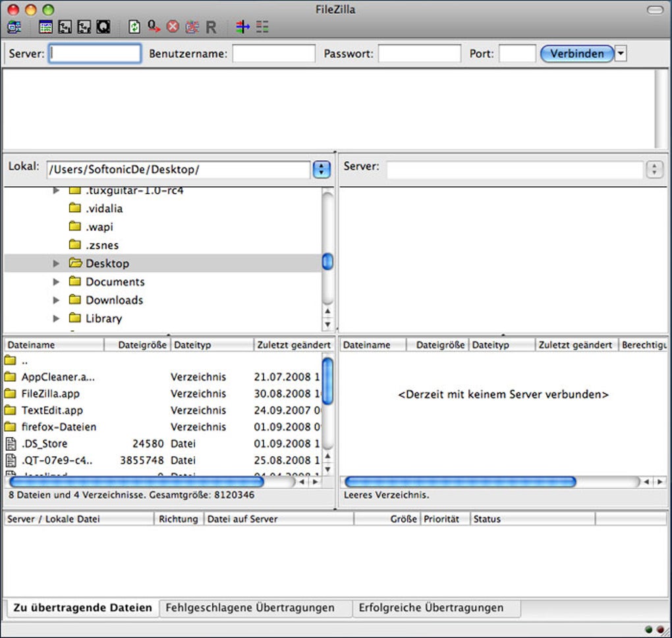The height and width of the screenshot is (638, 672).
Task: Expand the Documents folder tree node
Action: [x=56, y=281]
